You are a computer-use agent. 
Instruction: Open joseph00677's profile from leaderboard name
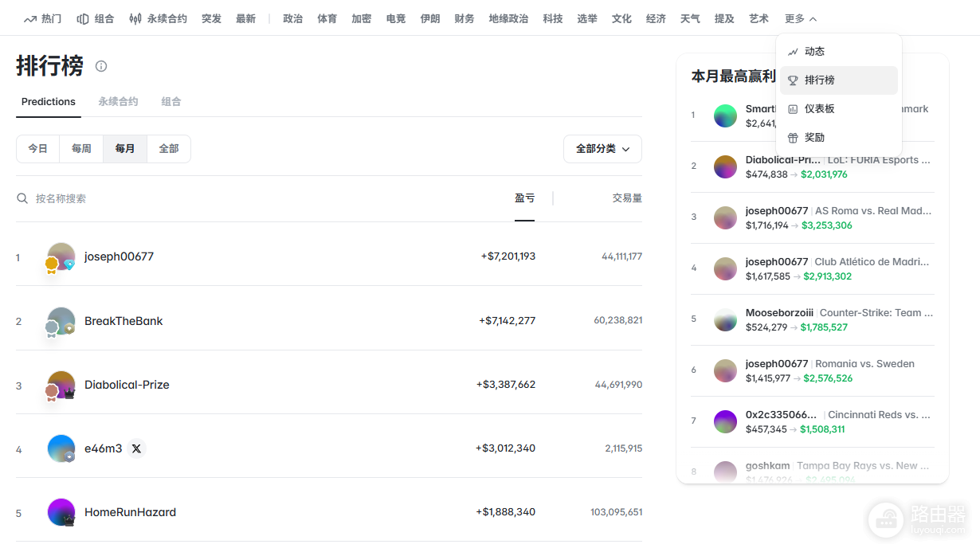click(120, 256)
